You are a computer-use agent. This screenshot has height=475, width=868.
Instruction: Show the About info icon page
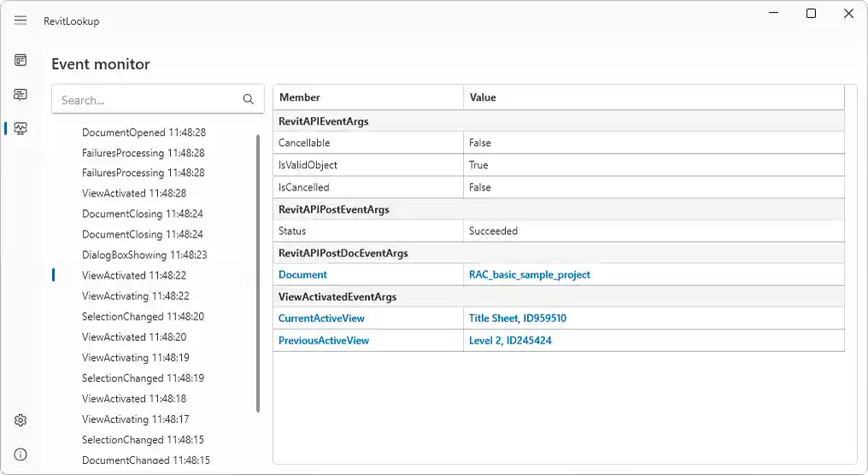21,454
